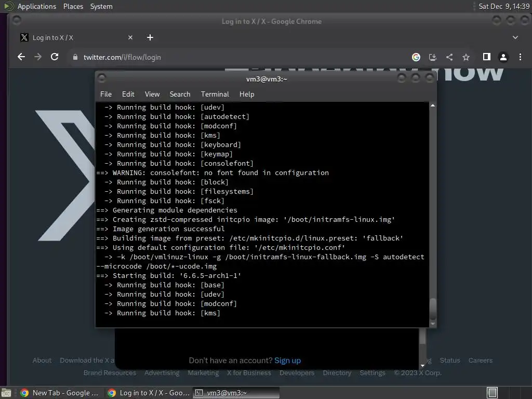Image resolution: width=532 pixels, height=399 pixels.
Task: Open Careers footer link
Action: pos(481,361)
